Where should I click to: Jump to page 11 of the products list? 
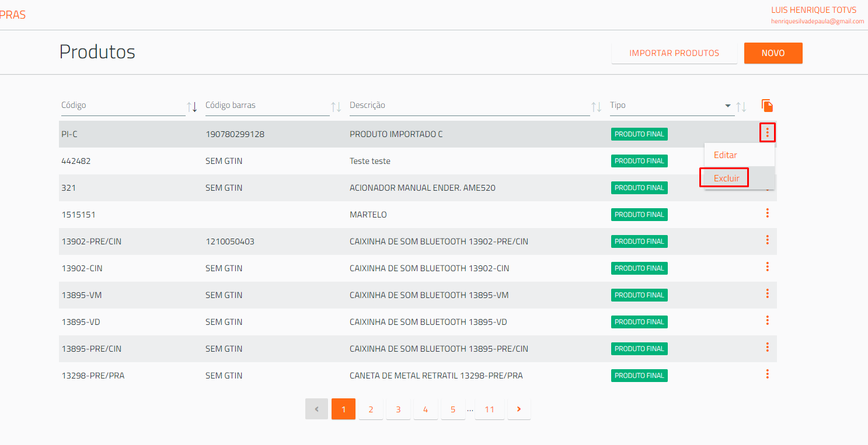tap(490, 409)
